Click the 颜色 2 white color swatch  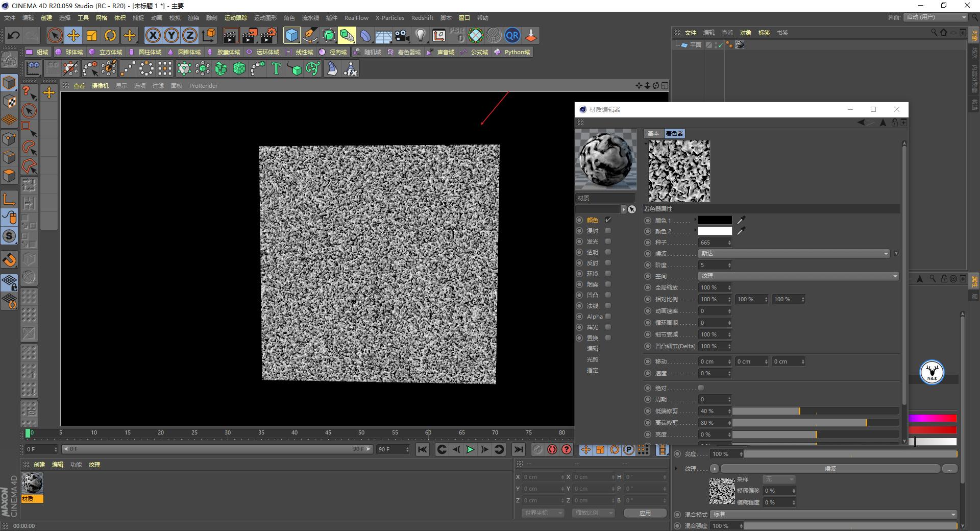715,231
